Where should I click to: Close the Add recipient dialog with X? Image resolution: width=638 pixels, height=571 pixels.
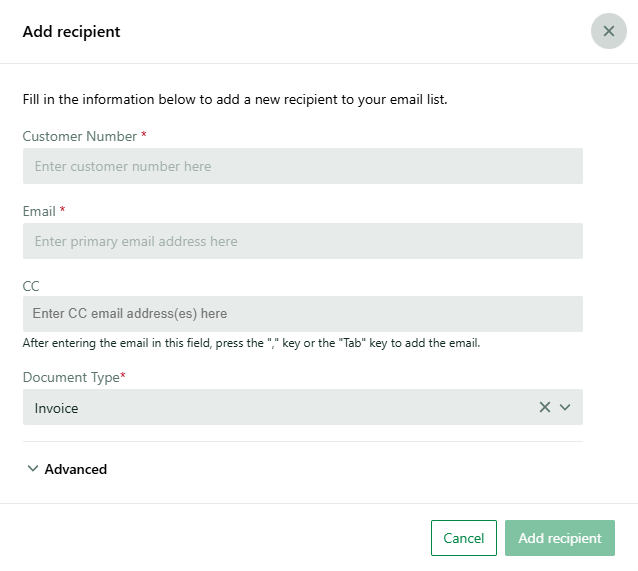608,31
